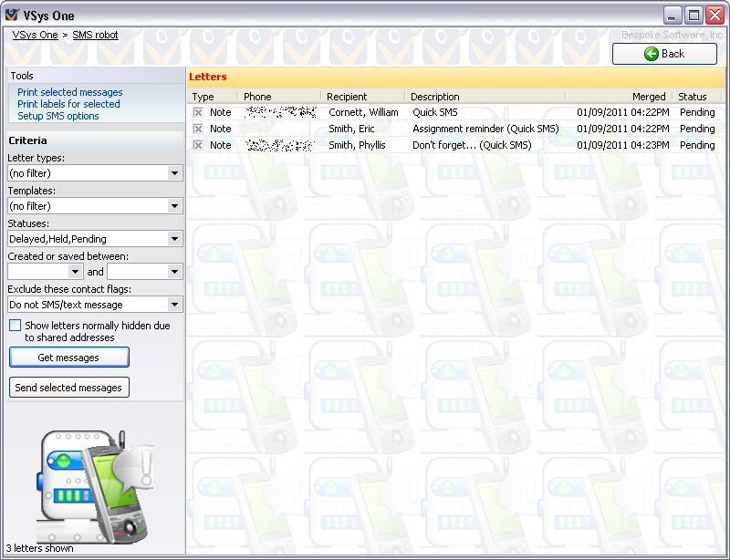This screenshot has width=730, height=560.
Task: Toggle the checkbox for Cornett, William message
Action: click(198, 112)
